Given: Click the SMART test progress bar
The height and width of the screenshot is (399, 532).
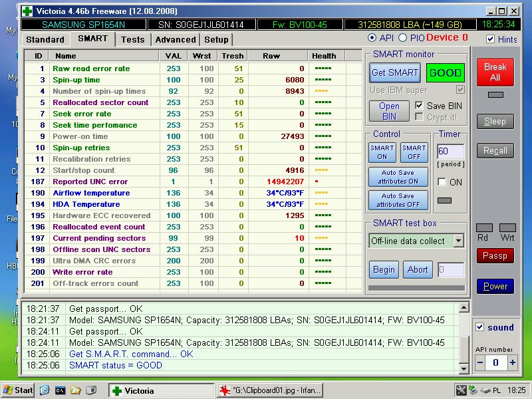Looking at the screenshot, I should [x=417, y=288].
